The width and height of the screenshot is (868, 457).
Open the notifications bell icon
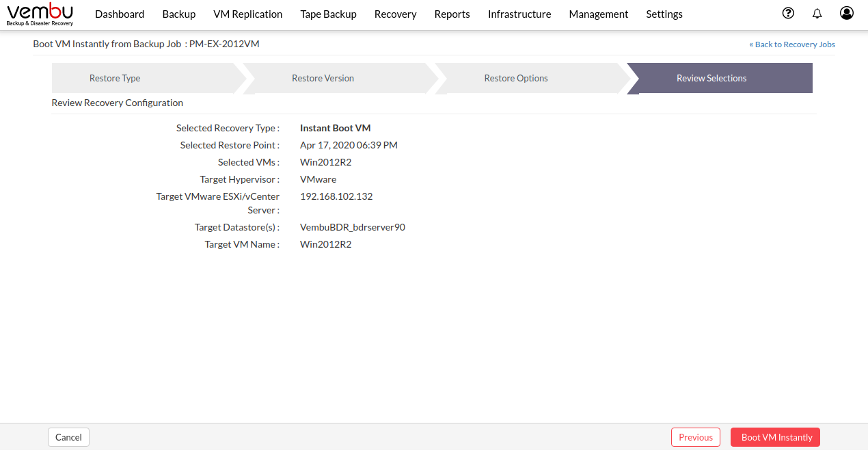tap(817, 14)
